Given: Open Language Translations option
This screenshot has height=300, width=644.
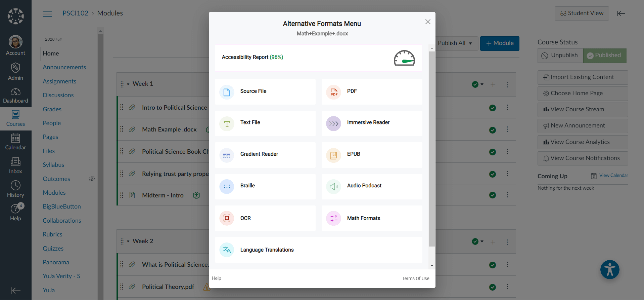Looking at the screenshot, I should click(x=319, y=250).
